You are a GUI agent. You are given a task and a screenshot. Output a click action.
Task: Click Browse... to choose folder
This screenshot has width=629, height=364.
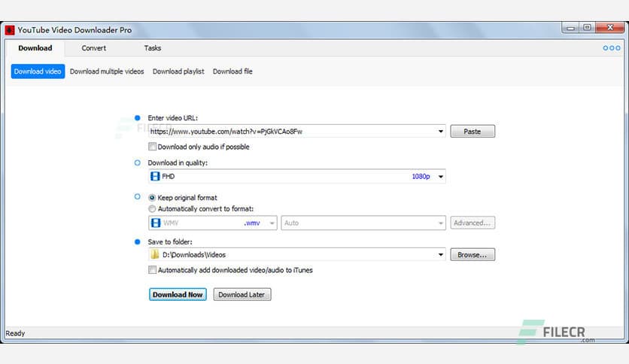pyautogui.click(x=473, y=254)
